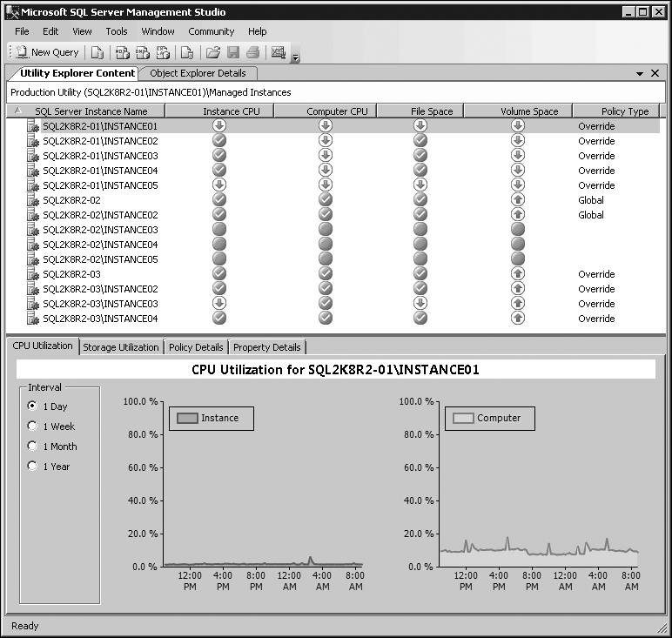Screen dimensions: 672x638
Task: Click server icon beside SQL2K8R2-02\INSTANCE02
Action: 33,215
